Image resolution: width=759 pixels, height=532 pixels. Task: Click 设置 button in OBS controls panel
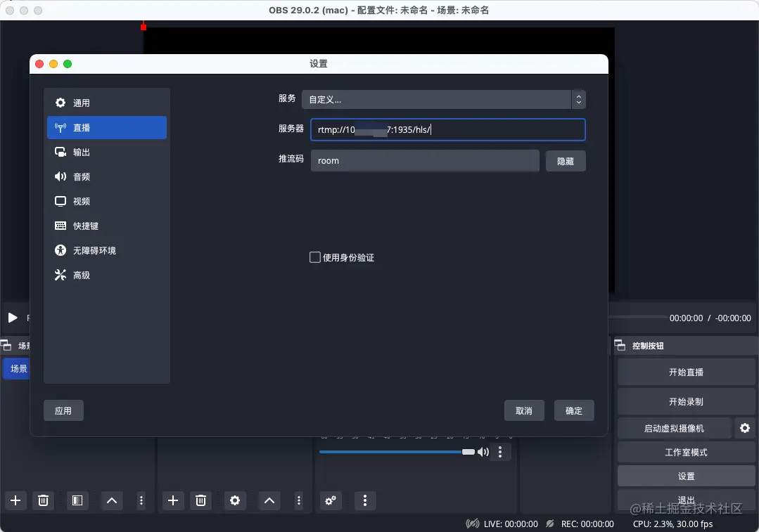pyautogui.click(x=686, y=476)
